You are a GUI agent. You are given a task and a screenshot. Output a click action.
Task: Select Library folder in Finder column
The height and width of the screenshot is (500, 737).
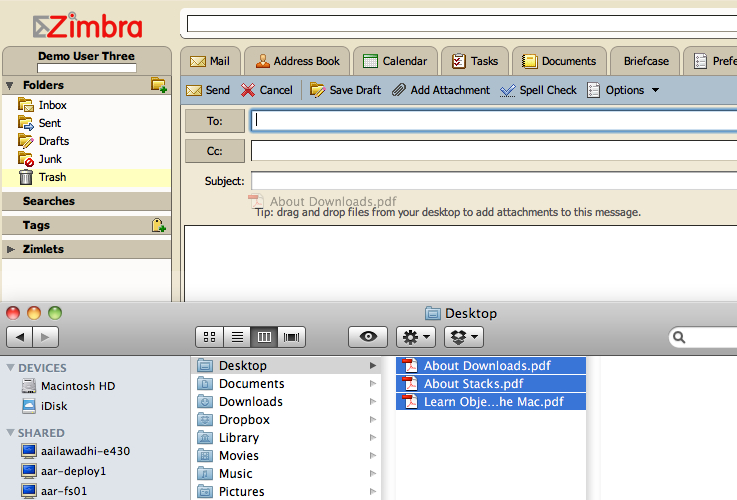coord(286,438)
